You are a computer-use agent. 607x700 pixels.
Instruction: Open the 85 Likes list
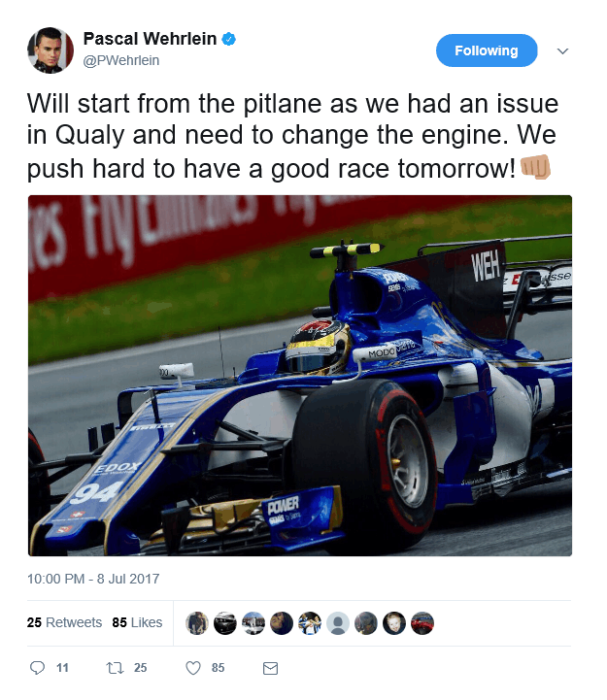pyautogui.click(x=137, y=622)
